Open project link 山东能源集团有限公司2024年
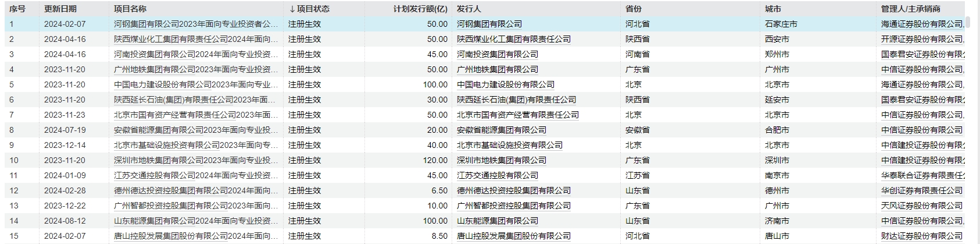Screen dimensions: 980x244 tap(196, 221)
